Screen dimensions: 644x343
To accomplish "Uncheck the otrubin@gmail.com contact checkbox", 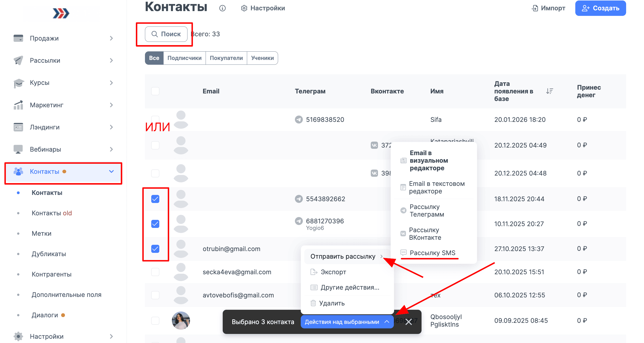I will point(155,249).
